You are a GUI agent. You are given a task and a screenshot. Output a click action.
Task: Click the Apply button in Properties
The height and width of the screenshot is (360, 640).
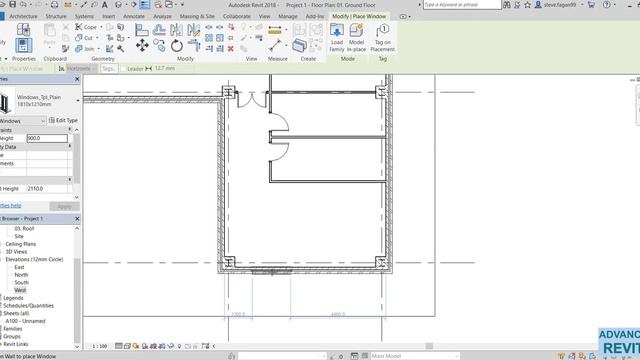tap(64, 207)
